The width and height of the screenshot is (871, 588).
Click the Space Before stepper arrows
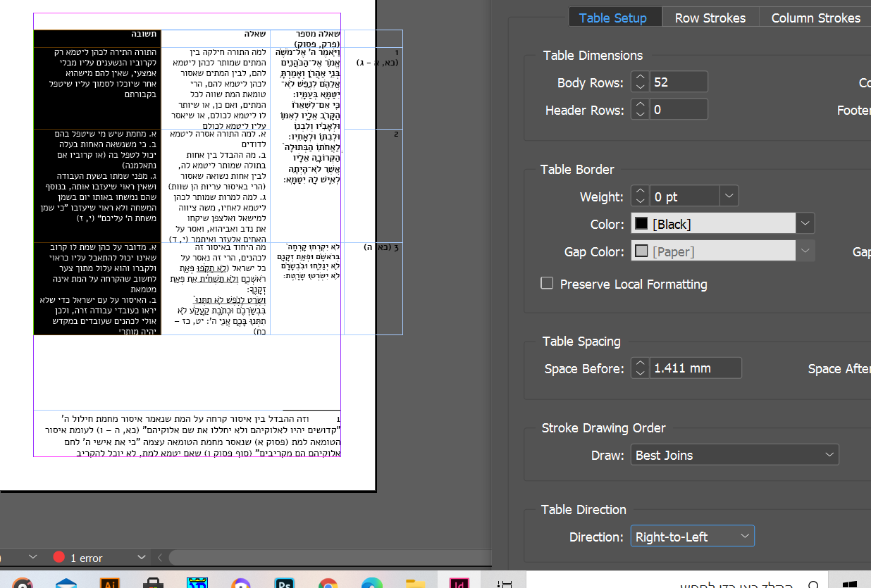[640, 368]
